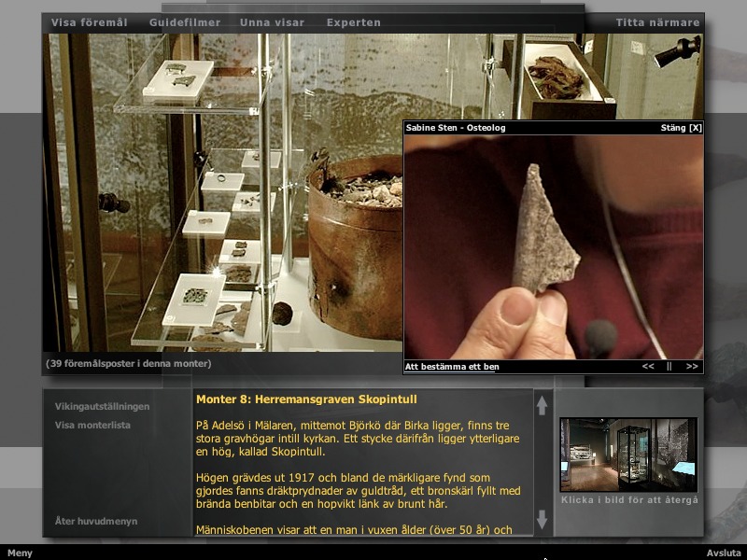Rewind video with the << control
Screen dimensions: 747x560
pos(648,366)
